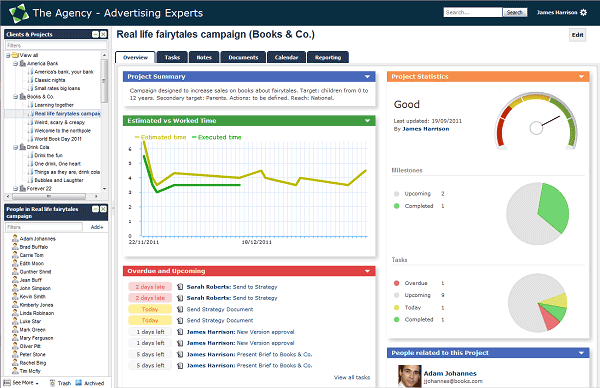This screenshot has width=600, height=388.
Task: Click the Add+ people link
Action: click(97, 227)
